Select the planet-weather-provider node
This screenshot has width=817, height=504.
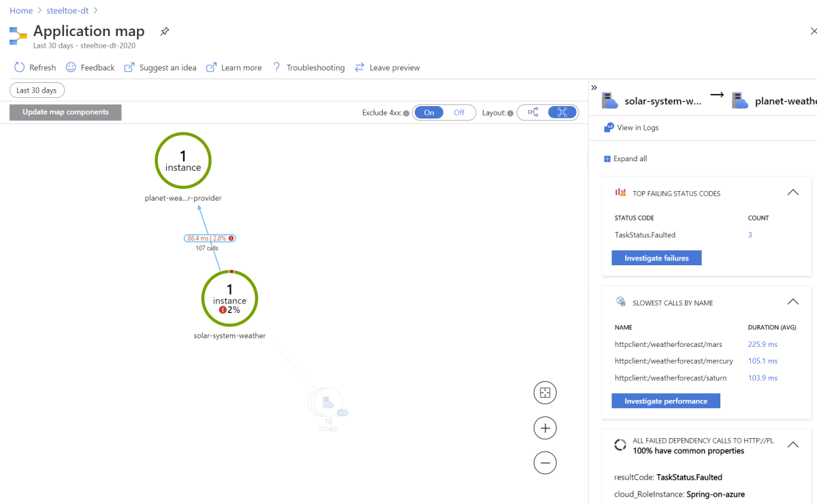click(x=183, y=161)
